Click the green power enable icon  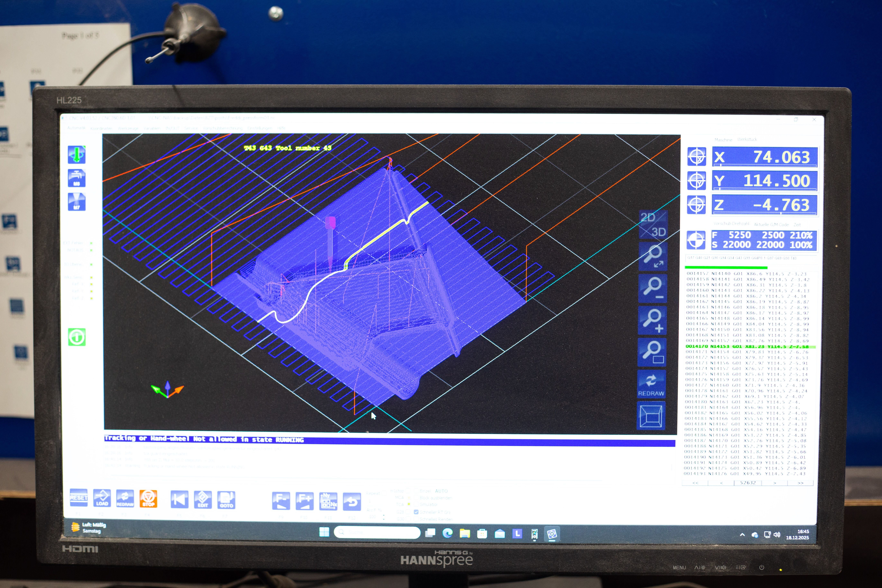(77, 337)
